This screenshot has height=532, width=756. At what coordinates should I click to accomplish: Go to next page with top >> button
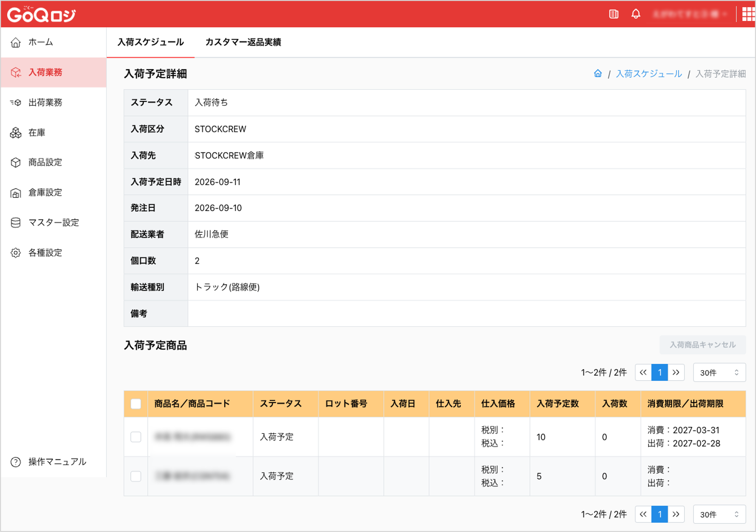point(676,372)
